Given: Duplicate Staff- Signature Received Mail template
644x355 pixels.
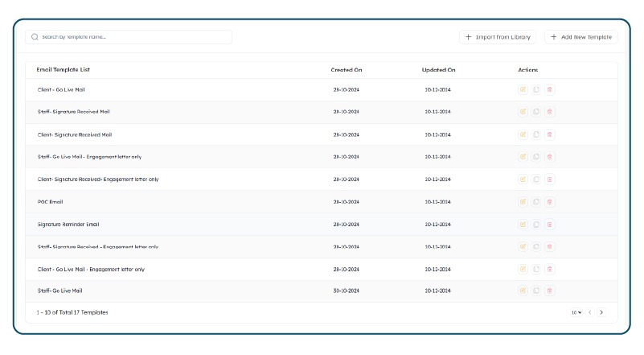Looking at the screenshot, I should tap(536, 111).
